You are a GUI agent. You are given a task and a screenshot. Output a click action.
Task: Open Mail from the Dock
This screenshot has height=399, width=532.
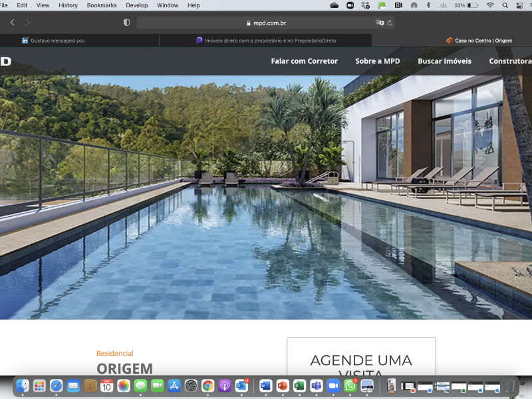[x=73, y=386]
